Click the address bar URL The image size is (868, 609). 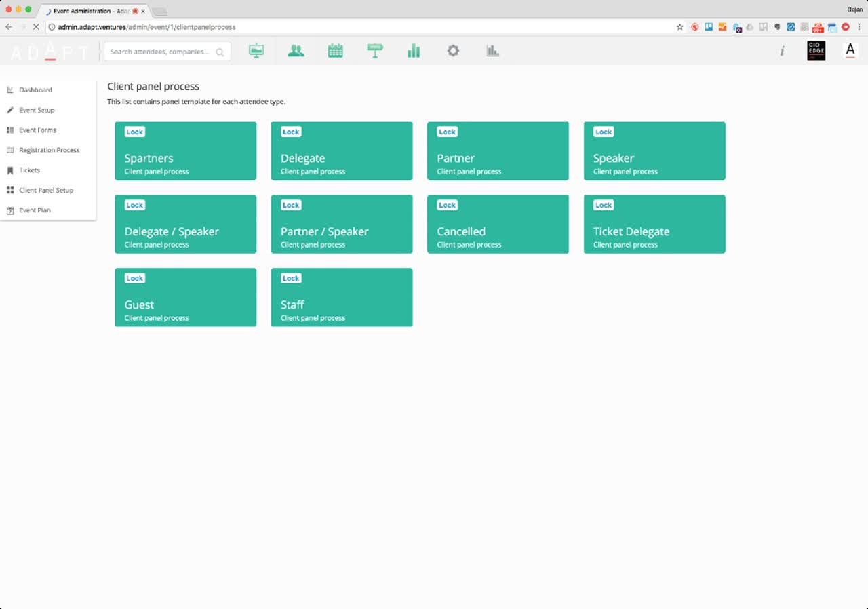[147, 27]
